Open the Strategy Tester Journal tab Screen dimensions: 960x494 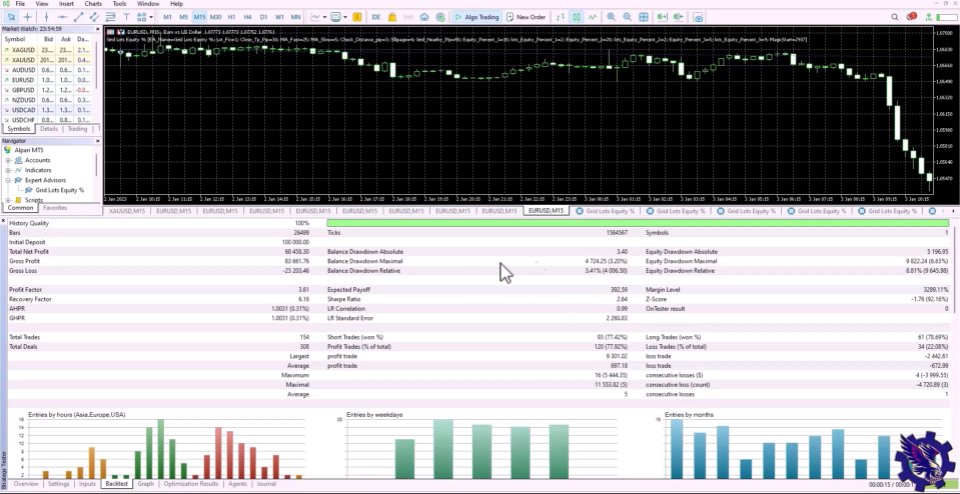tap(266, 484)
